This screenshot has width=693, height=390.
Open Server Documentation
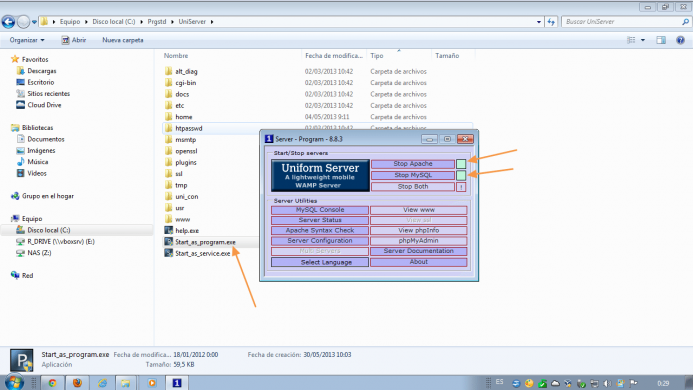click(x=419, y=251)
